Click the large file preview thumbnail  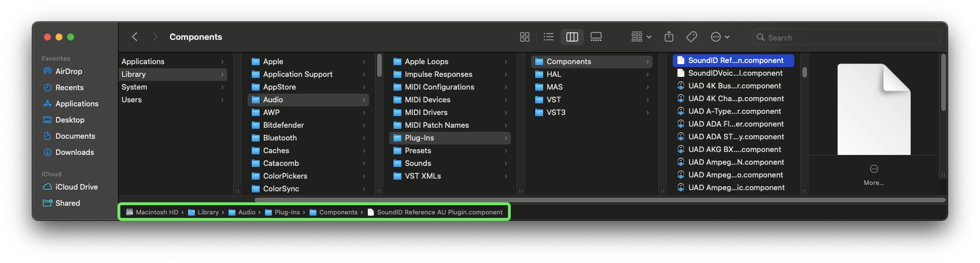pos(874,109)
